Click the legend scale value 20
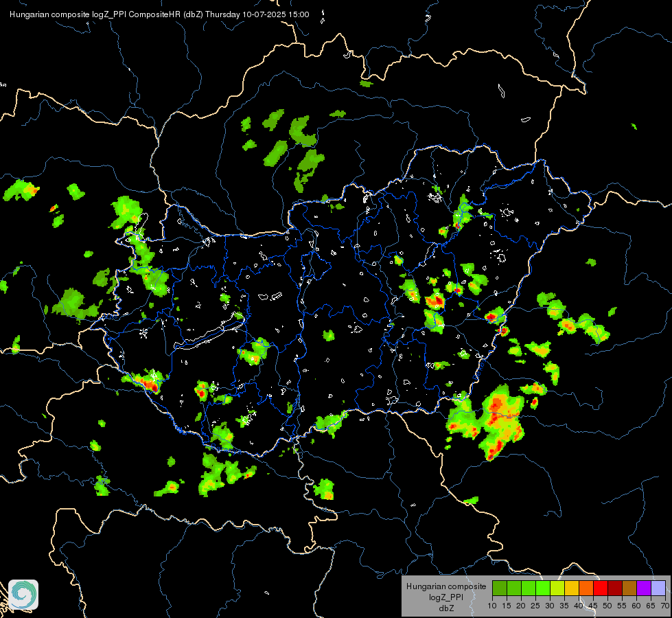This screenshot has height=618, width=672. point(521,606)
